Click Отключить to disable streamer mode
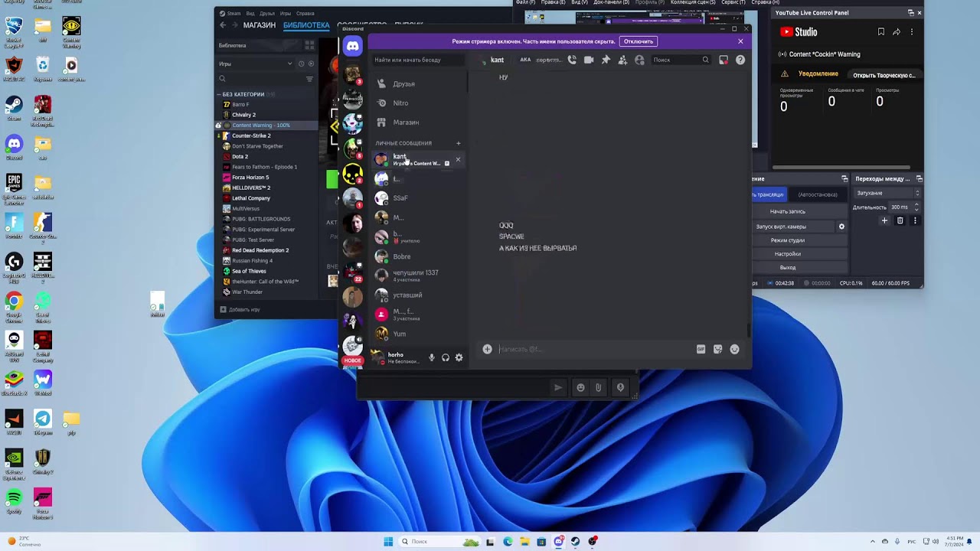The image size is (980, 551). point(639,41)
